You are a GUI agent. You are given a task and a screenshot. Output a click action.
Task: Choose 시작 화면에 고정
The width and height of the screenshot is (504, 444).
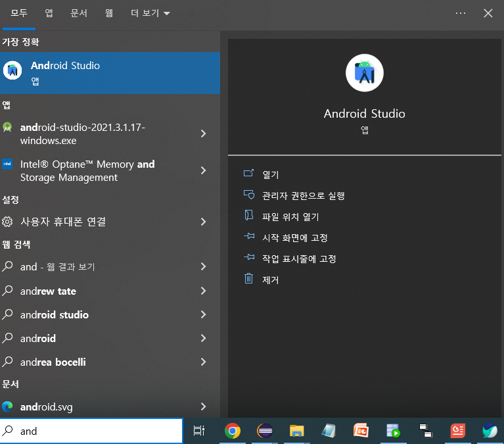point(295,237)
